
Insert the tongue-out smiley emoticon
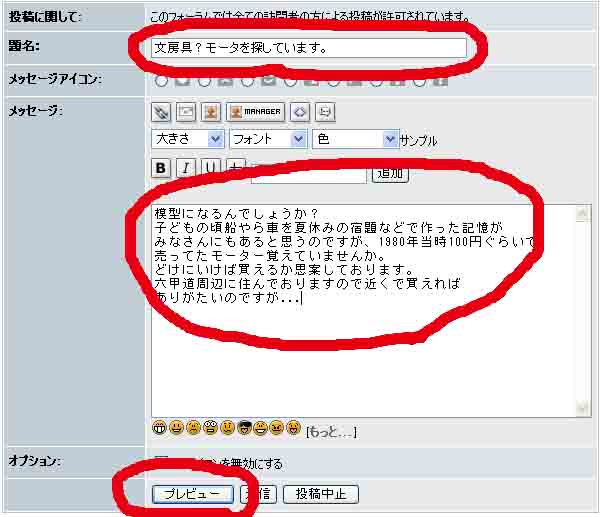point(294,428)
